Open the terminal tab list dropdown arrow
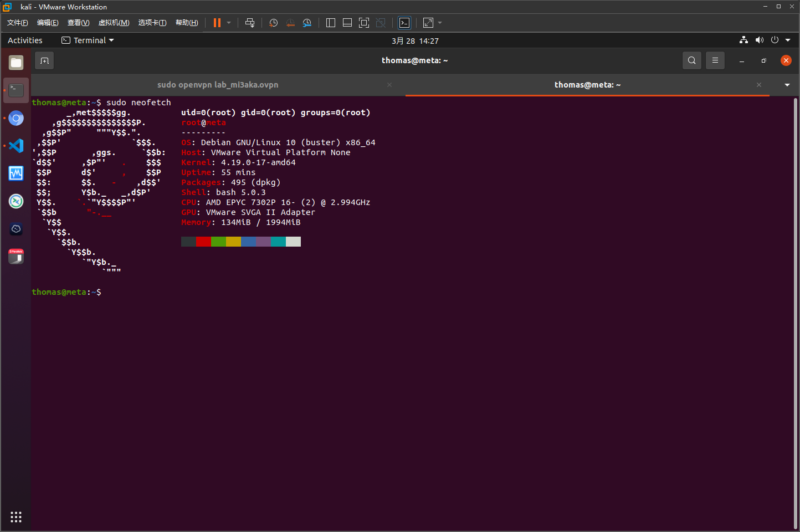This screenshot has width=800, height=532. click(x=787, y=85)
